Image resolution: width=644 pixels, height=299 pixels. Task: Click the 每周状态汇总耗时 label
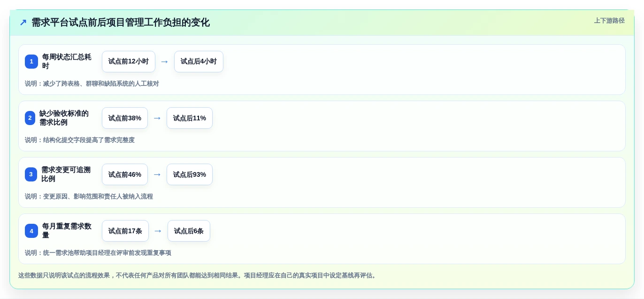[67, 62]
